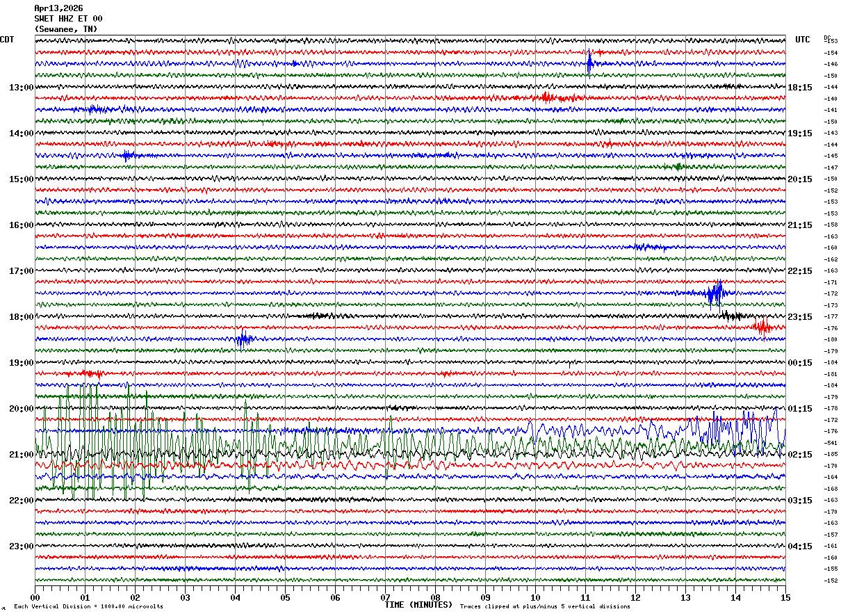
Task: Click the red burst near minute 10
Action: pos(546,98)
